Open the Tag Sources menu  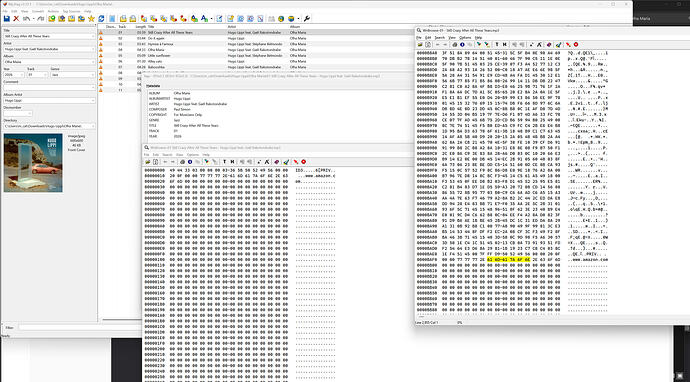(x=71, y=11)
